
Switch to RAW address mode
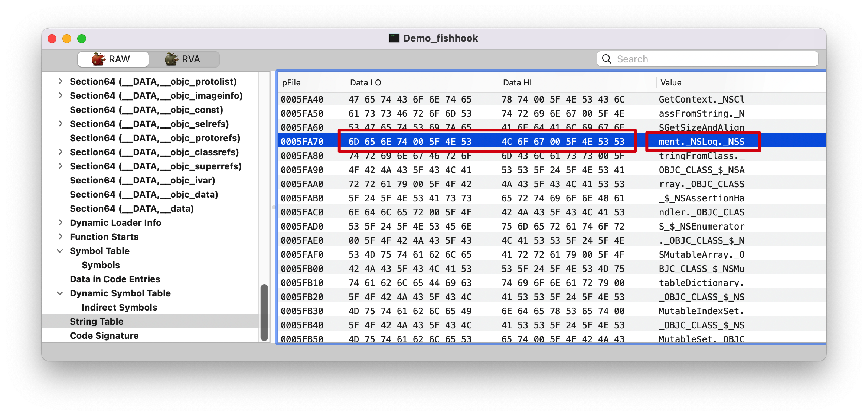[113, 59]
